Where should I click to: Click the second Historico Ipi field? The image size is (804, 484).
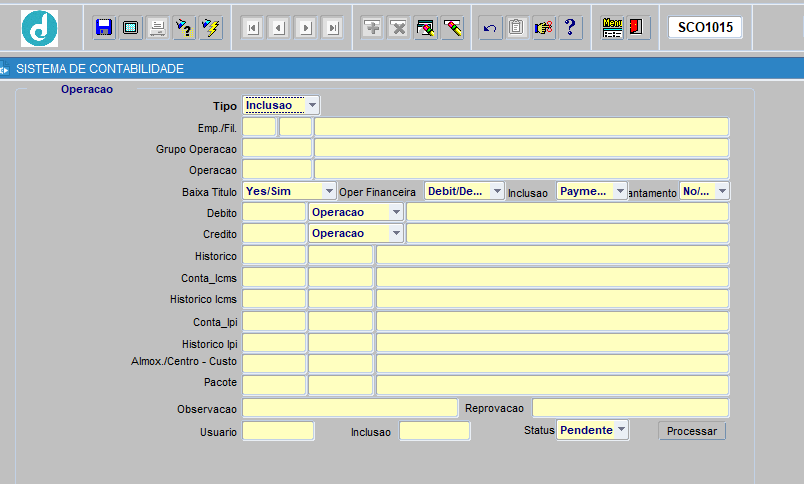(340, 342)
